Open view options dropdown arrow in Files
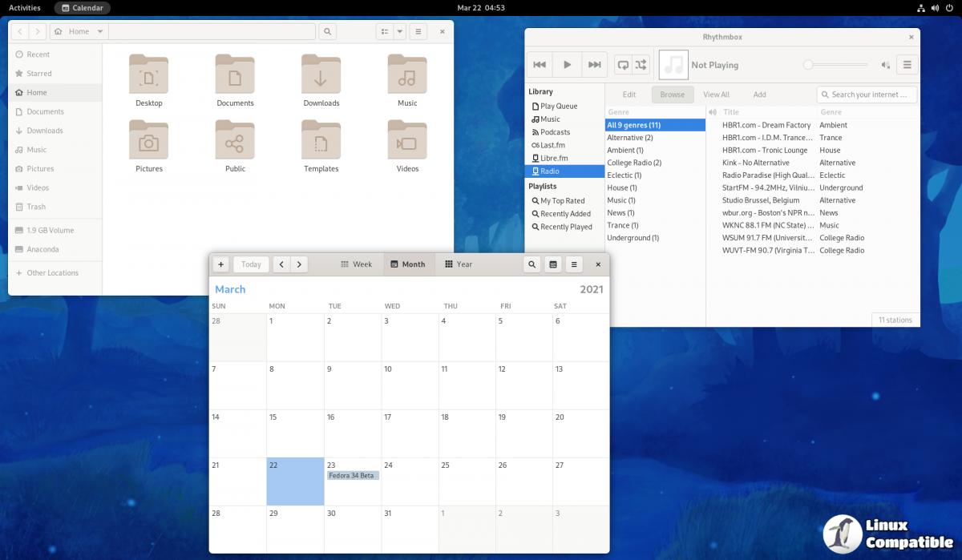This screenshot has height=560, width=962. click(x=399, y=31)
